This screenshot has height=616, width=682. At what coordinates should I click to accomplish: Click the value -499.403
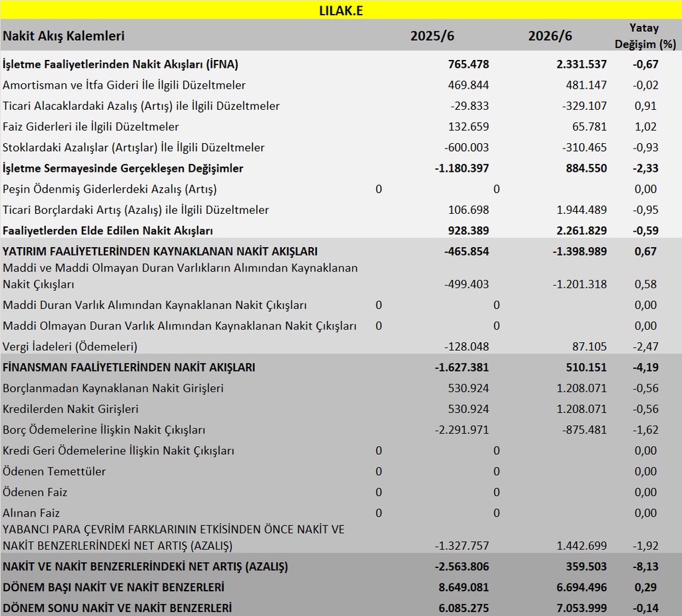click(466, 284)
